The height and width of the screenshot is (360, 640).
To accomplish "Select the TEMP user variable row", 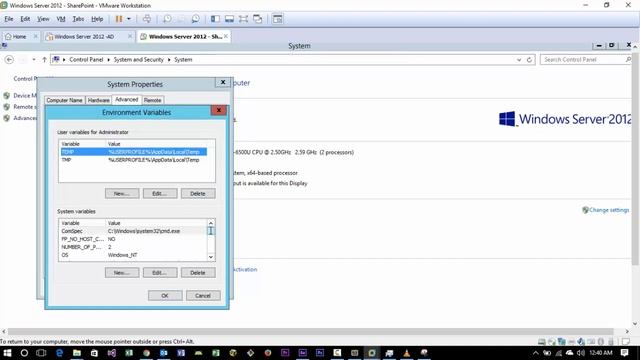I will 133,152.
